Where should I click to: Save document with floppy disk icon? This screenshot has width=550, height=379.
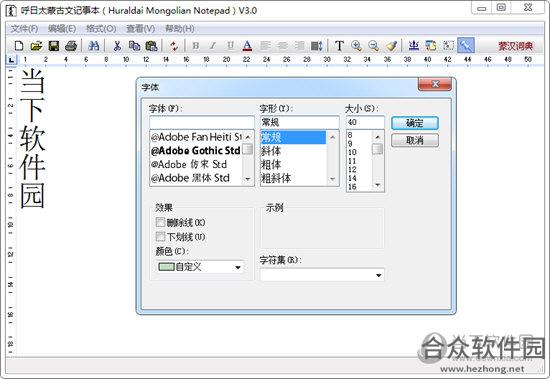(x=54, y=46)
